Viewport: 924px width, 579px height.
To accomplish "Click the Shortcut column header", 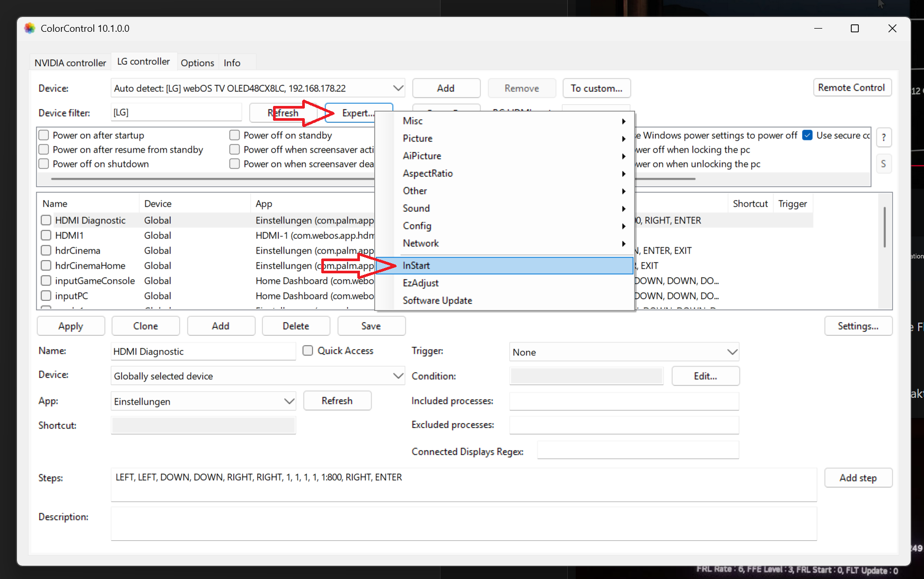I will point(750,203).
